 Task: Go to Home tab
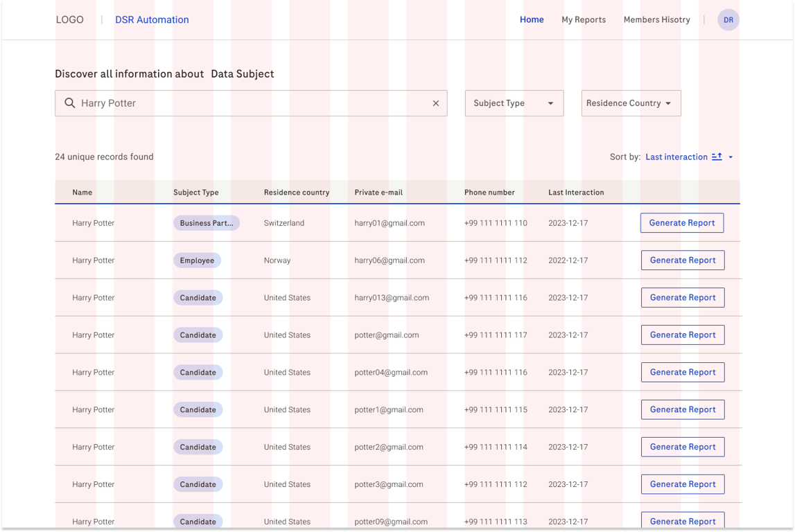coord(532,19)
